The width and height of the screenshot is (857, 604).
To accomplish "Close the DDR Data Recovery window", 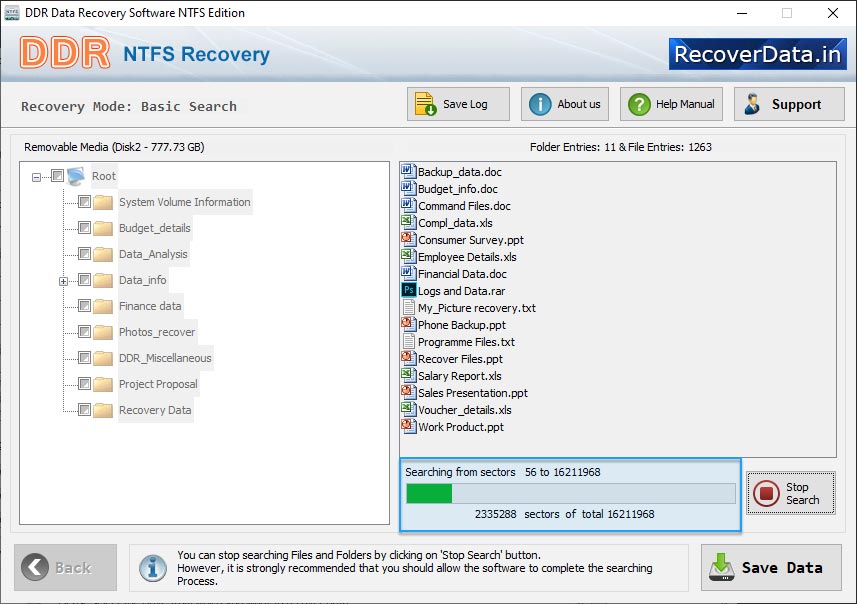I will 832,13.
